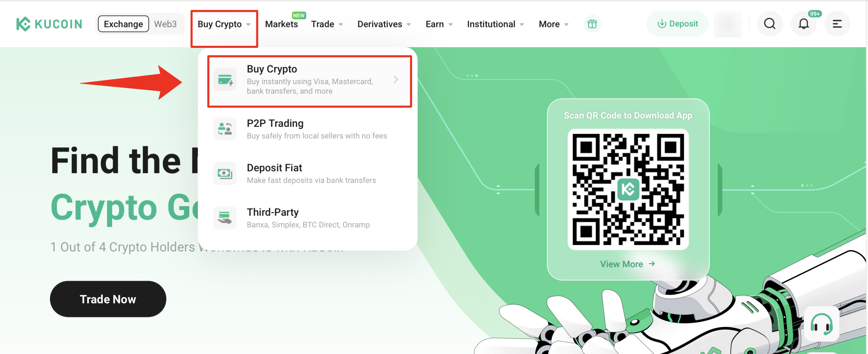Image resolution: width=868 pixels, height=354 pixels.
Task: Click the Third-Party card-in-hand icon
Action: point(225,218)
